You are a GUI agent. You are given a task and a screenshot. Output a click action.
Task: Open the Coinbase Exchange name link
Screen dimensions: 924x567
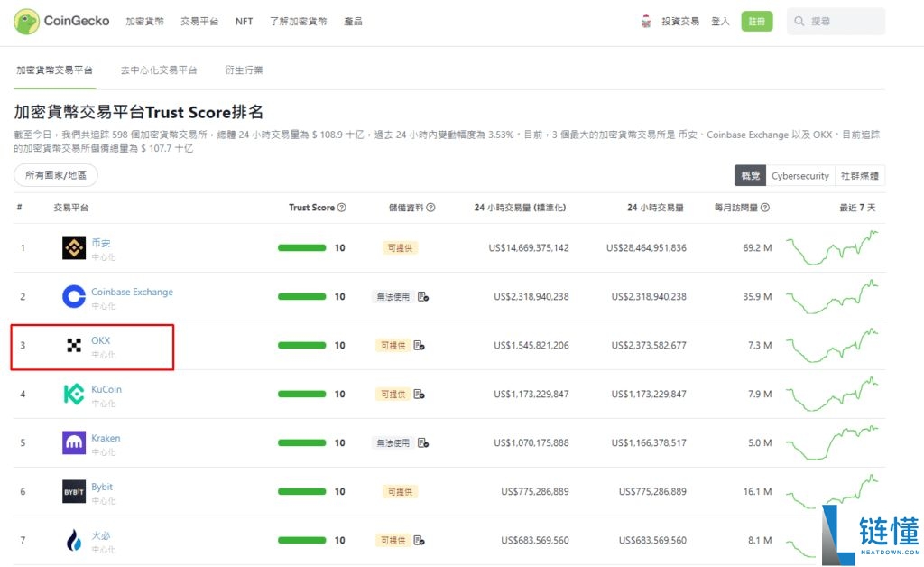(x=132, y=292)
